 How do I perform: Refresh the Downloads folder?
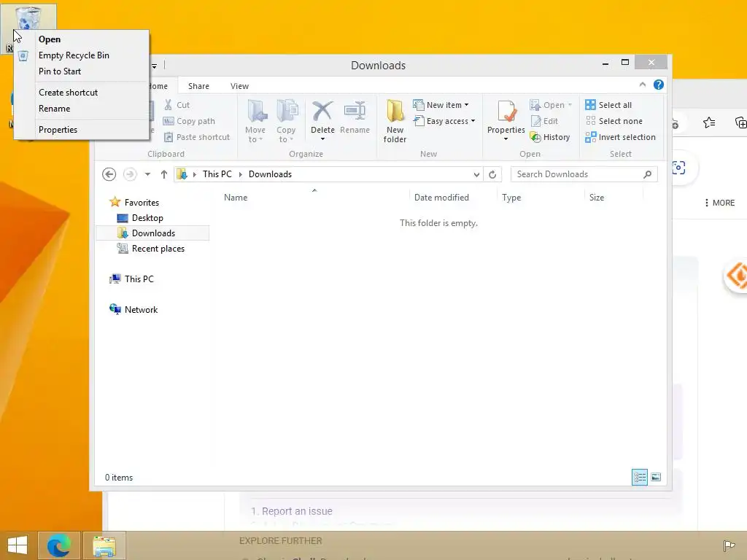click(x=492, y=175)
